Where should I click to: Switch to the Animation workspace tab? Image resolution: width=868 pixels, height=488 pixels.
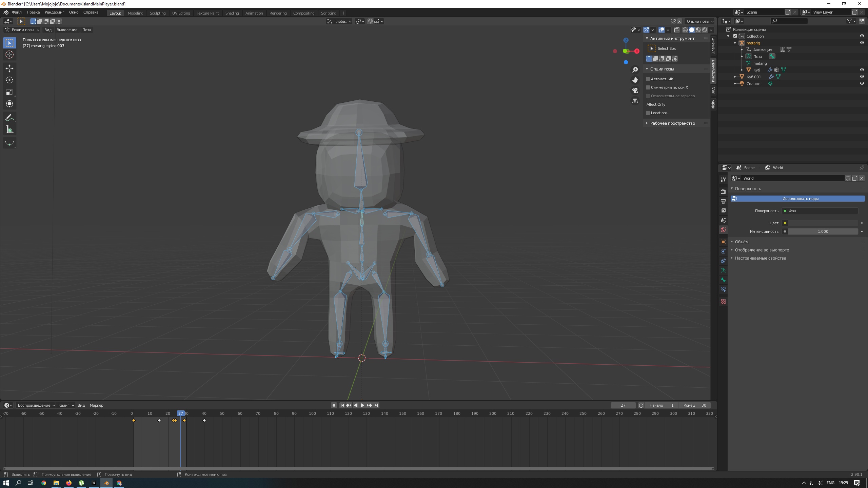254,13
